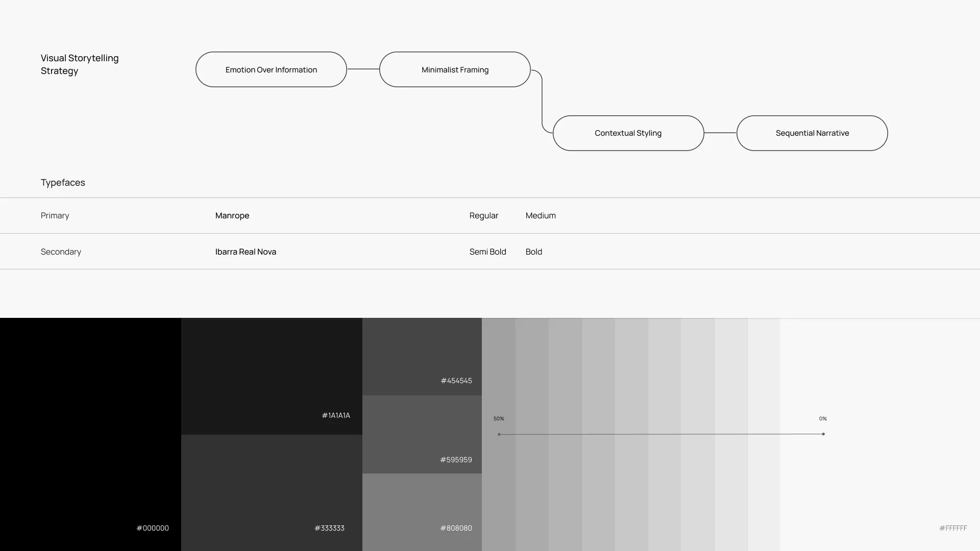
Task: Pick the #1A1A1A color swatch
Action: [x=272, y=376]
